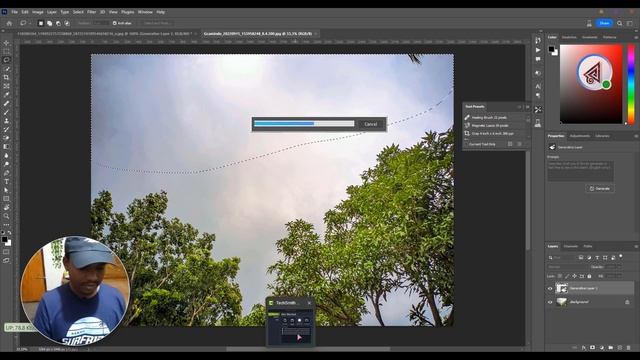Viewport: 640px width, 360px height.
Task: Select the Crop tool
Action: tap(6, 77)
